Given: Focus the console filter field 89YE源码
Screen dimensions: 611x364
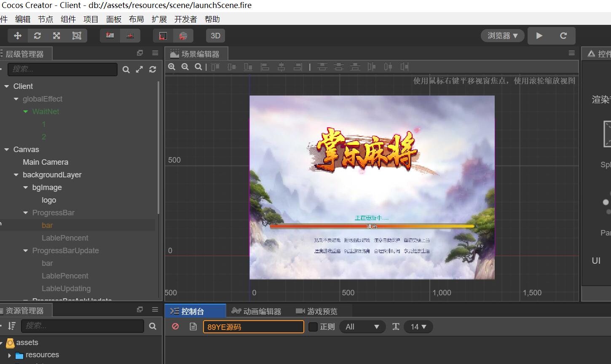Looking at the screenshot, I should click(x=254, y=327).
